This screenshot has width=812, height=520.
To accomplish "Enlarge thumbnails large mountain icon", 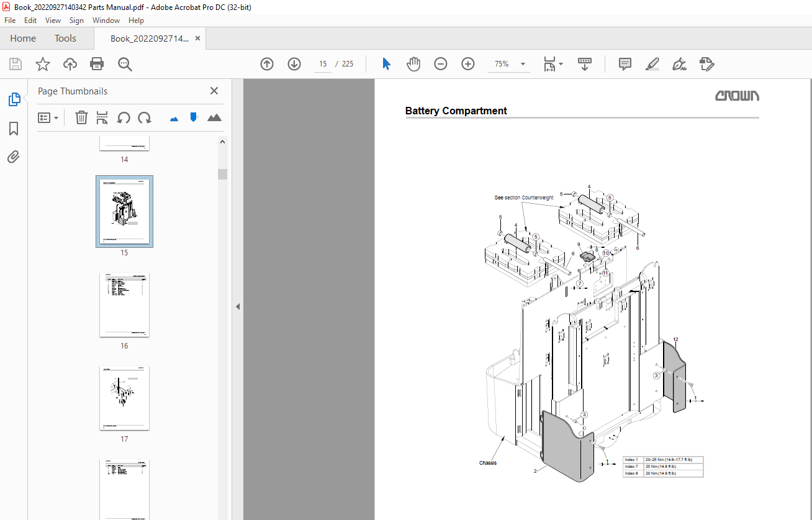I will (x=214, y=117).
